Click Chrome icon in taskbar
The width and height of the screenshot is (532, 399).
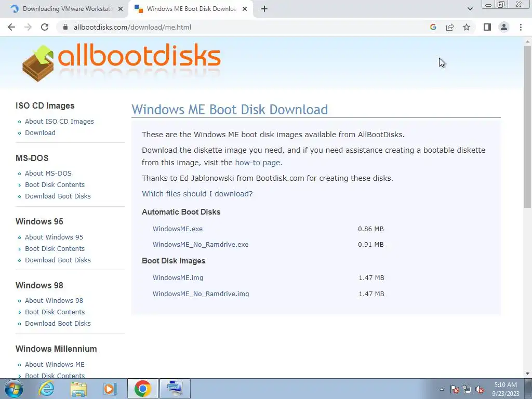[142, 389]
